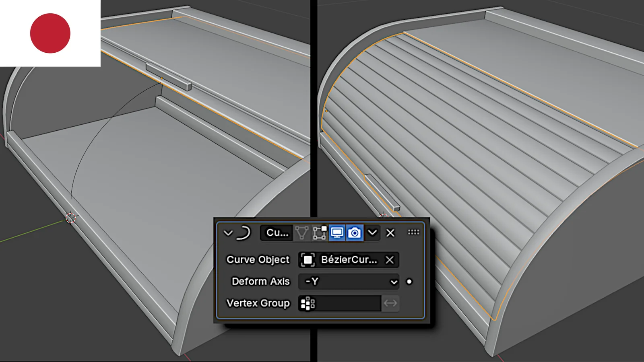Click the Japan flag thumbnail
Screen dimensions: 644x362
pyautogui.click(x=50, y=33)
